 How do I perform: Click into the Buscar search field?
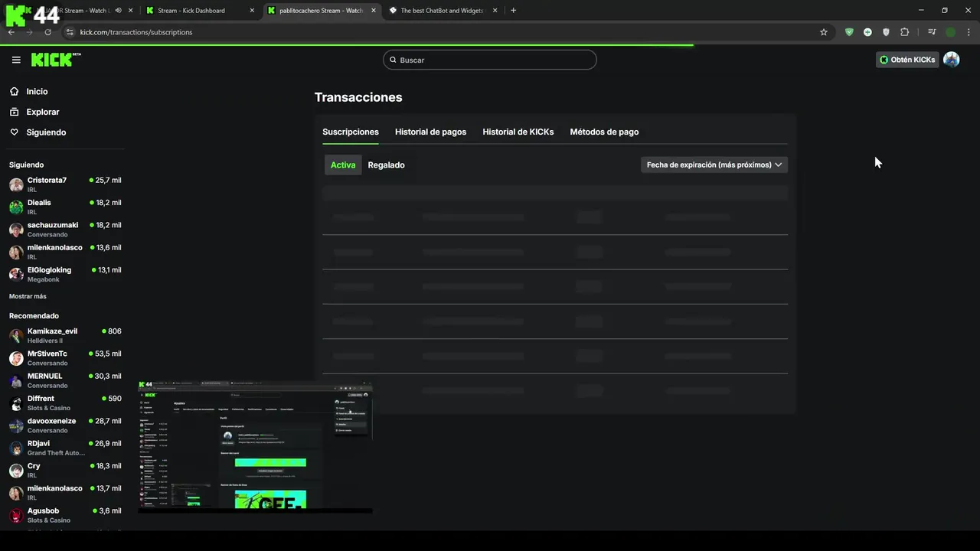pos(490,60)
